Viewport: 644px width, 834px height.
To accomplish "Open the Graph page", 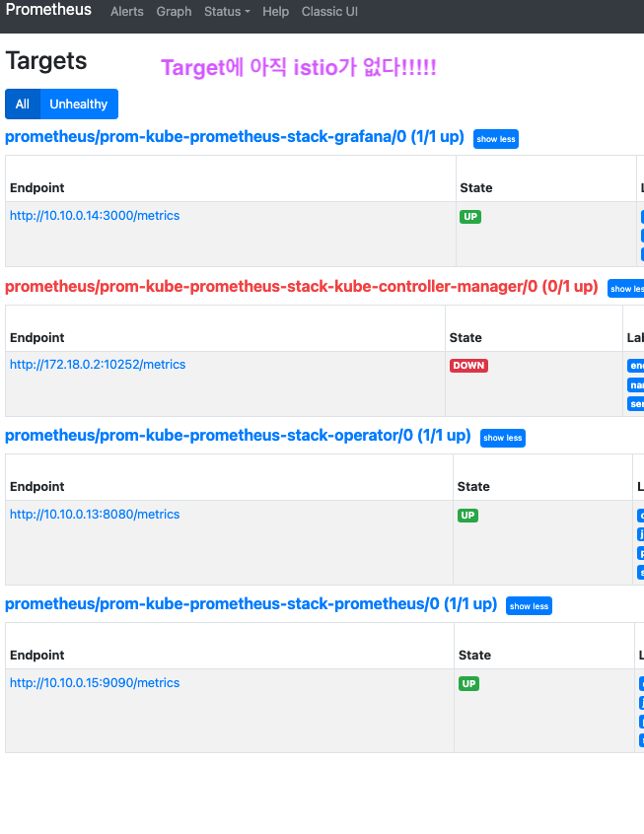I will coord(174,11).
